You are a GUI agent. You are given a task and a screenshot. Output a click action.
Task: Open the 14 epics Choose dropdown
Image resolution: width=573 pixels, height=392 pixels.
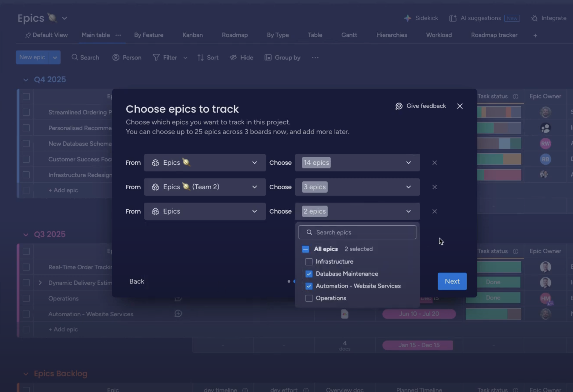[357, 163]
